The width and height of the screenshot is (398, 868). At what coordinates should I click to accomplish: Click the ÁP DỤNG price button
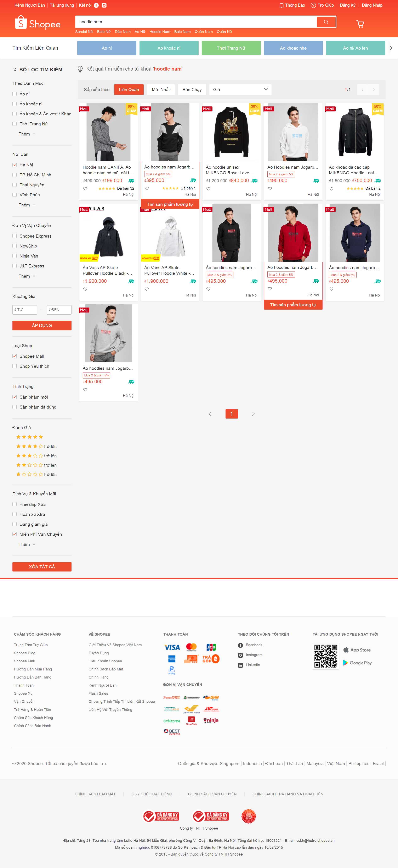click(42, 326)
